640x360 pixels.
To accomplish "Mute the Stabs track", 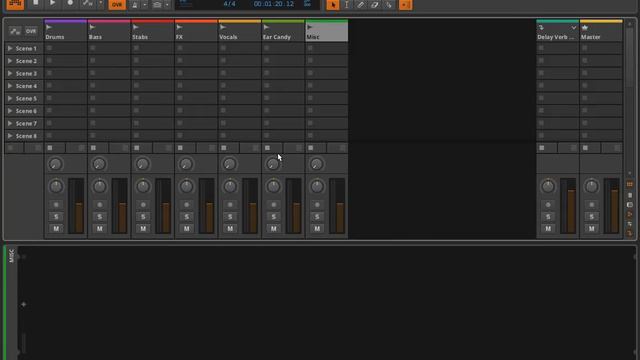I will coord(143,229).
